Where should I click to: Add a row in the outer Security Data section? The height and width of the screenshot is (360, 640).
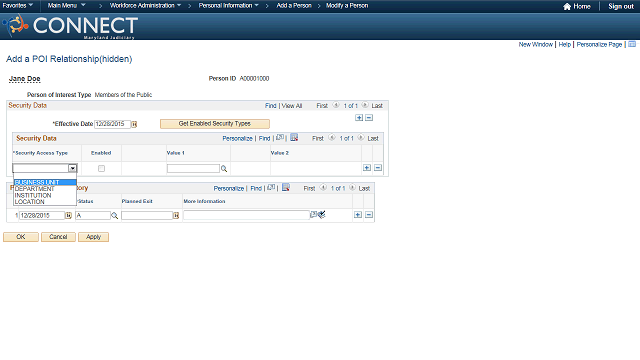click(359, 118)
